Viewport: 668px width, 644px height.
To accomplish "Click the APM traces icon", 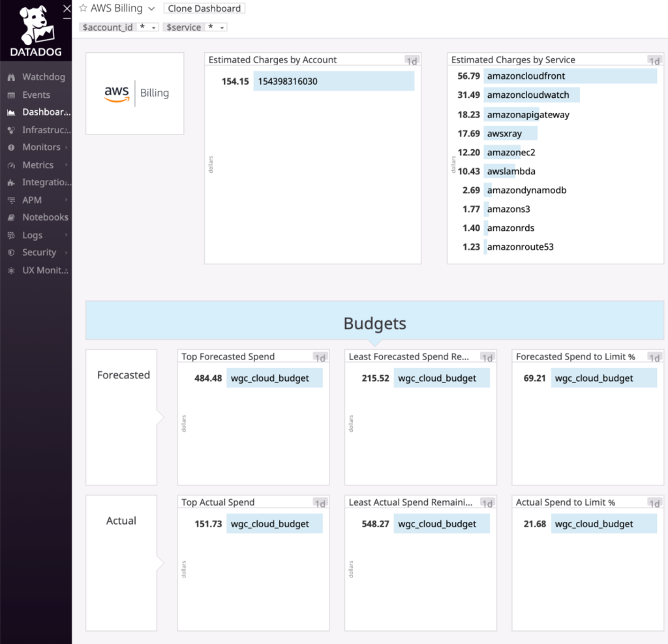I will pyautogui.click(x=11, y=200).
